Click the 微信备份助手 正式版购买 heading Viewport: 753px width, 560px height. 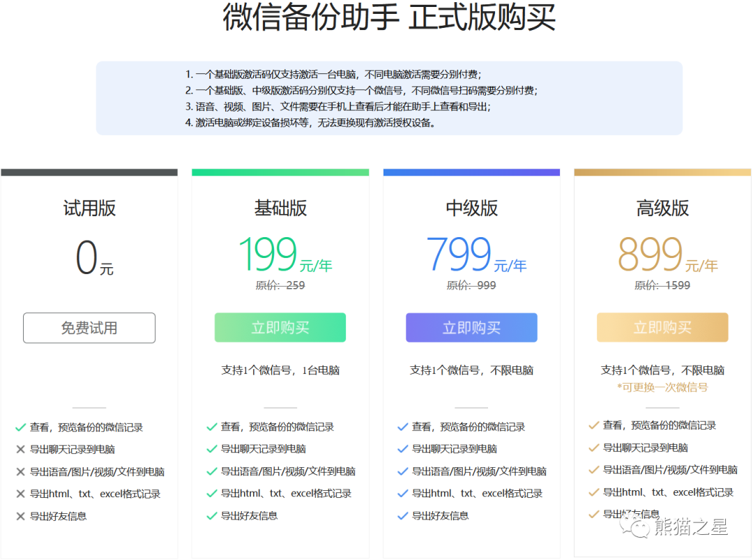click(390, 17)
